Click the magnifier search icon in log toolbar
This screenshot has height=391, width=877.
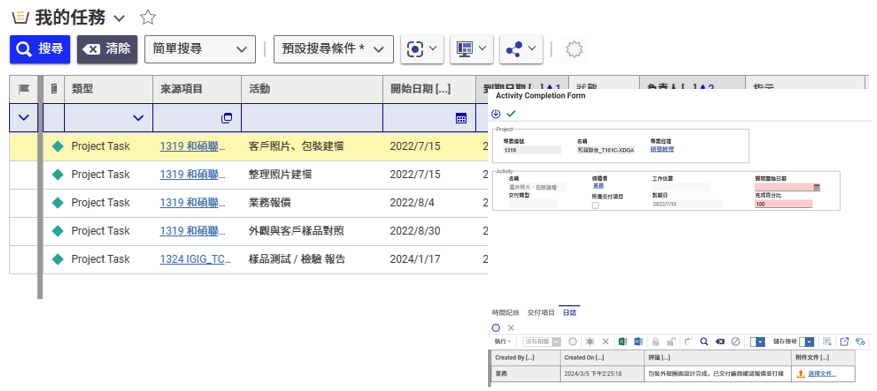click(704, 341)
